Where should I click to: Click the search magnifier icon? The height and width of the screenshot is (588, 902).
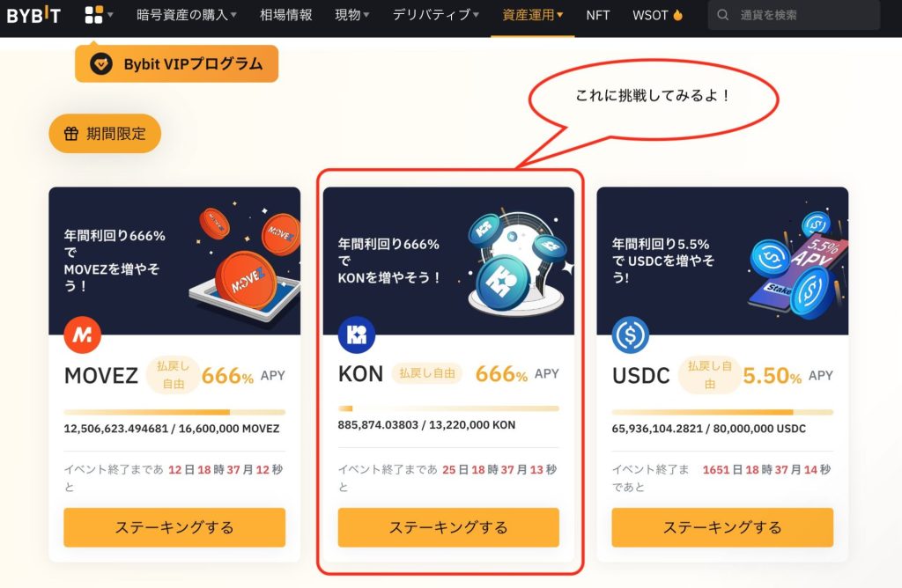[722, 15]
